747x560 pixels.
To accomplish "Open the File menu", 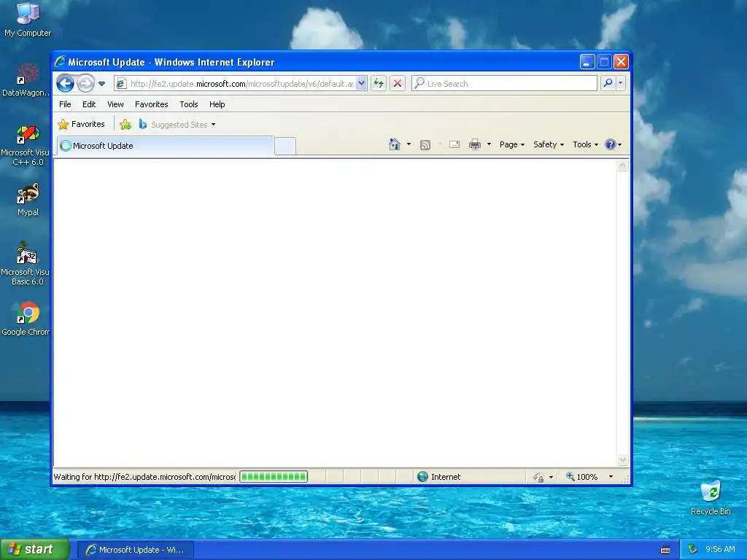I will coord(65,104).
